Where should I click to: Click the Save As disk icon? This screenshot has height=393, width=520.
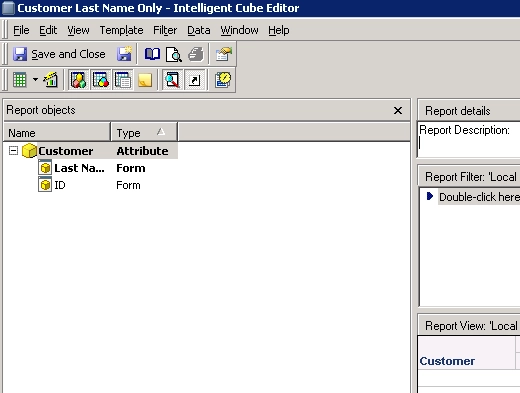124,54
